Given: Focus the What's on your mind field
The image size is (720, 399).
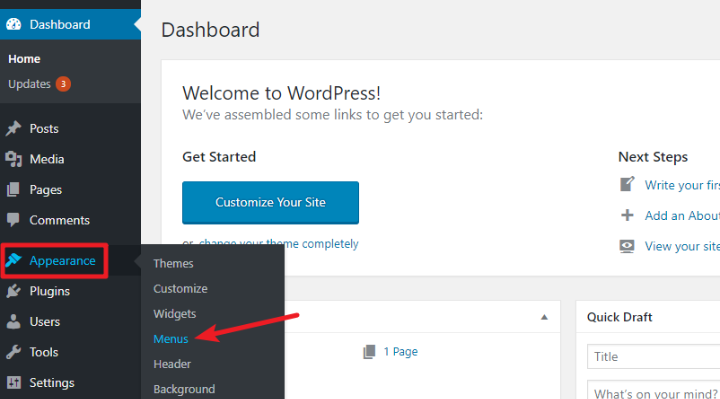Looking at the screenshot, I should [653, 390].
